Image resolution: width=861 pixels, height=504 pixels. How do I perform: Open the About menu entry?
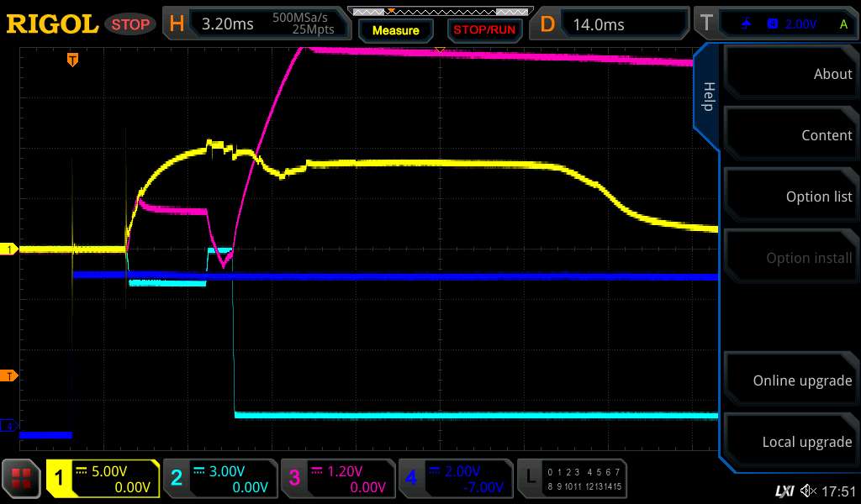pos(789,74)
